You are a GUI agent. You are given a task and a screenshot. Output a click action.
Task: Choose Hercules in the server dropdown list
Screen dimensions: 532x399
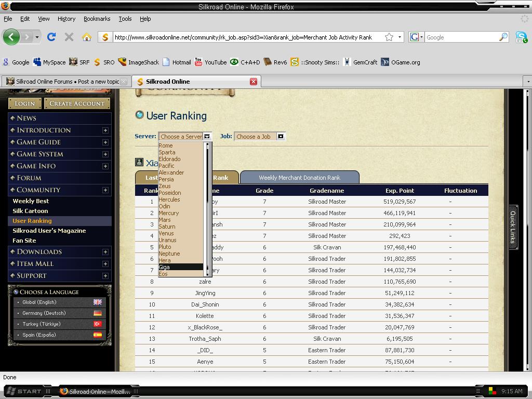coord(169,199)
